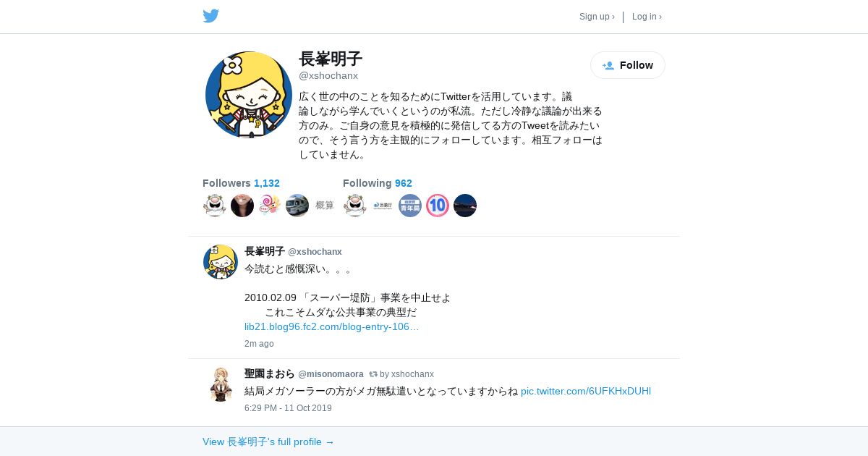Select the dark night sky following avatar

465,206
